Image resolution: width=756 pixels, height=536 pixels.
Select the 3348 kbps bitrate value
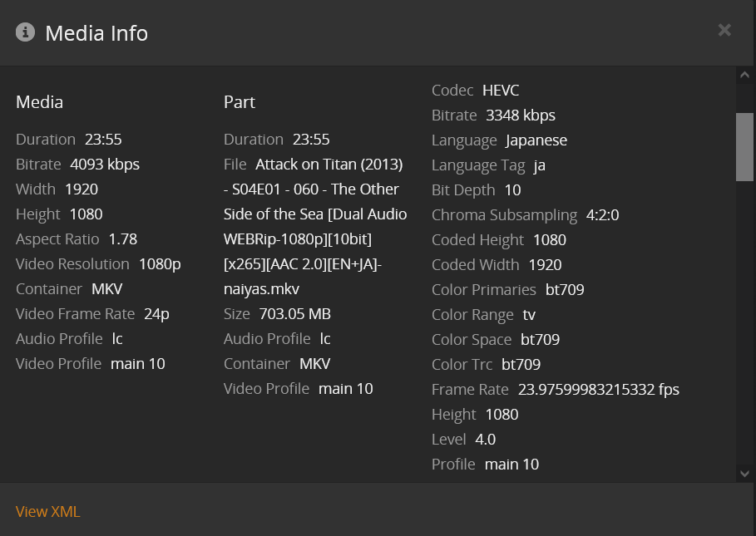coord(521,115)
